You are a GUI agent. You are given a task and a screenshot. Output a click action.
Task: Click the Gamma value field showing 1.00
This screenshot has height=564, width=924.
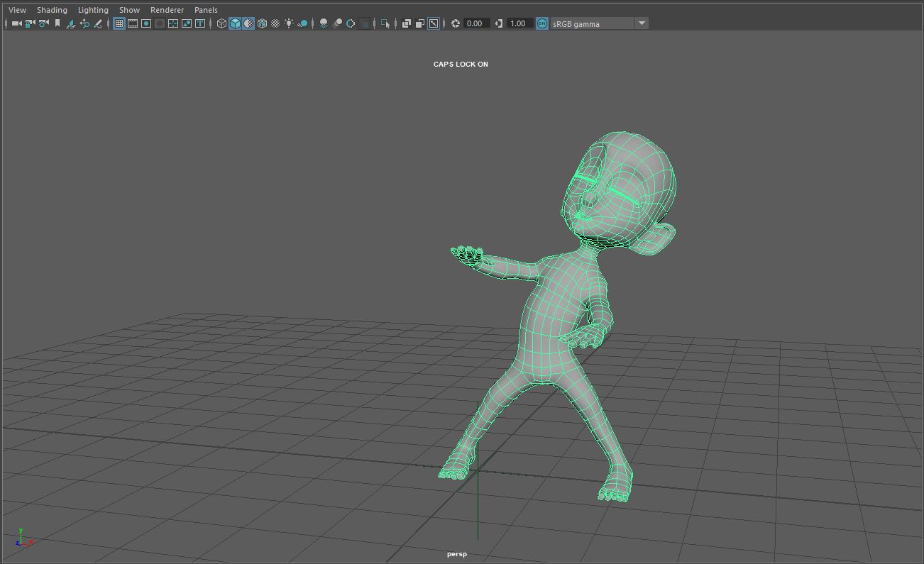click(519, 23)
